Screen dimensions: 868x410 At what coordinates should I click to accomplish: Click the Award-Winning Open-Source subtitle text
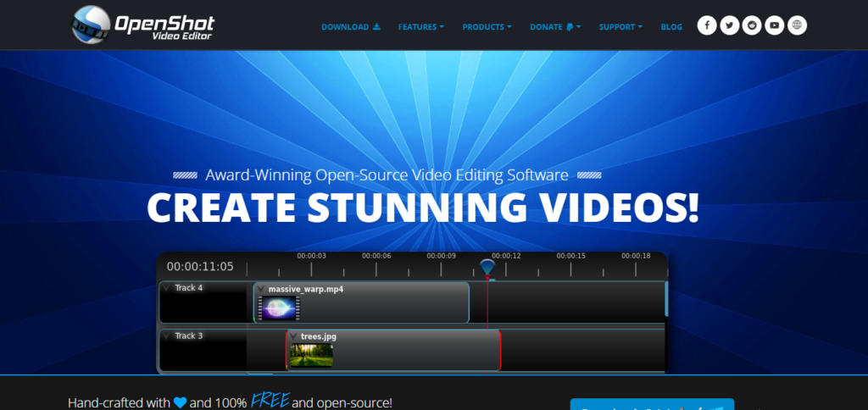(387, 175)
